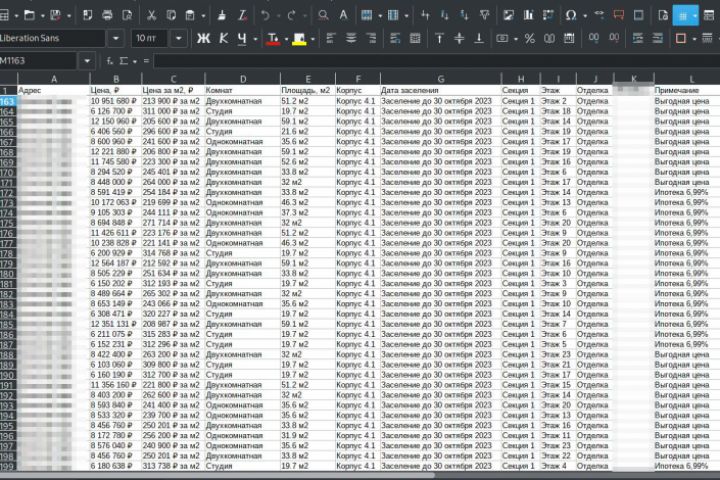720x480 pixels.
Task: Click the formula input line
Action: tap(436, 61)
